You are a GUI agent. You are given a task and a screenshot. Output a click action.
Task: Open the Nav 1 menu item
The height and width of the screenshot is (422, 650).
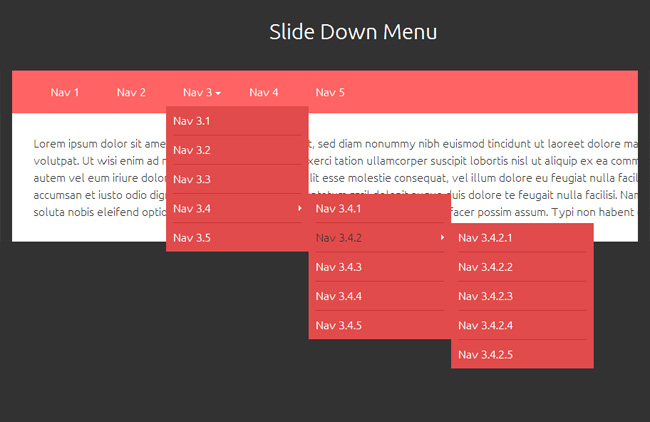65,93
